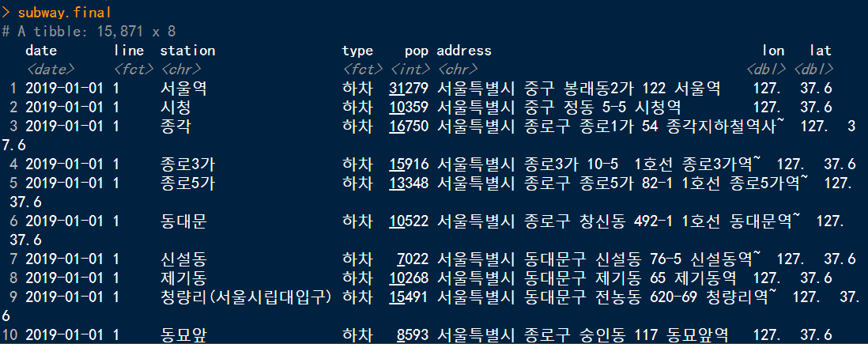This screenshot has height=344, width=868.
Task: Click station name 동묘앞
Action: pyautogui.click(x=183, y=335)
